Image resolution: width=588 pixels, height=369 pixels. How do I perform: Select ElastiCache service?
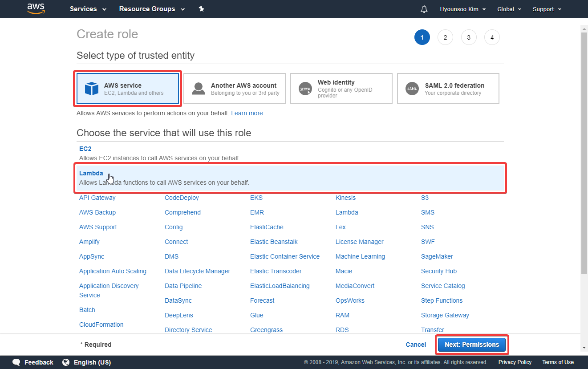click(267, 227)
